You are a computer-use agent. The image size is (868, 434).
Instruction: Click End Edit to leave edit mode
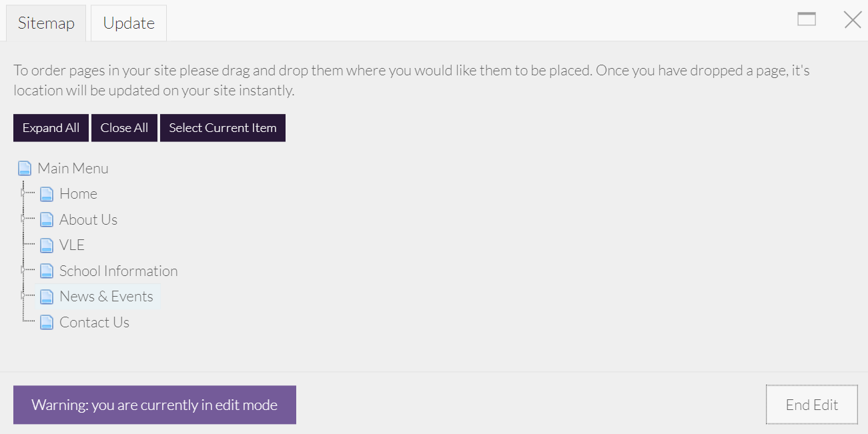(x=811, y=405)
